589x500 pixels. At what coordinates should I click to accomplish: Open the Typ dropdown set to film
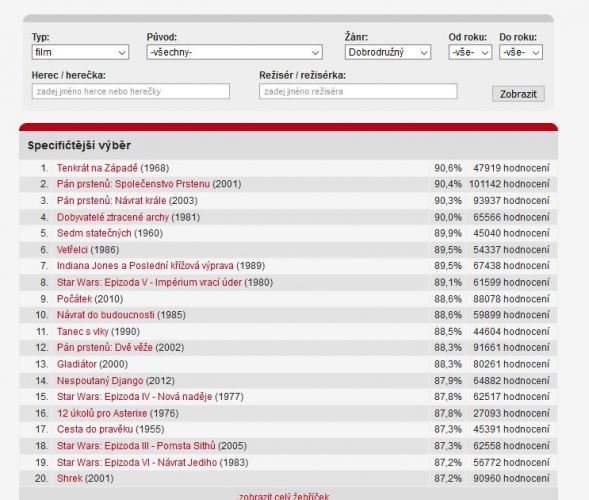point(80,52)
